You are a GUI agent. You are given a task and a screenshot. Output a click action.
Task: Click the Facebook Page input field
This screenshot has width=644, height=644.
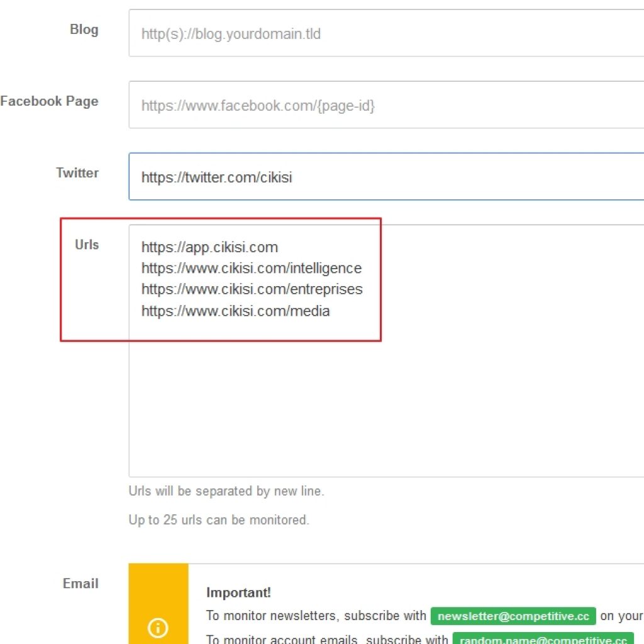point(386,105)
